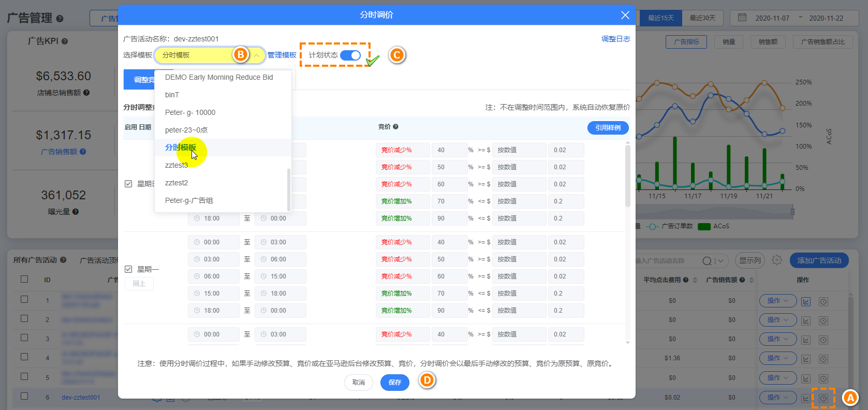This screenshot has height=410, width=868.
Task: Expand 操作 dropdown for campaign row 2
Action: tap(778, 320)
